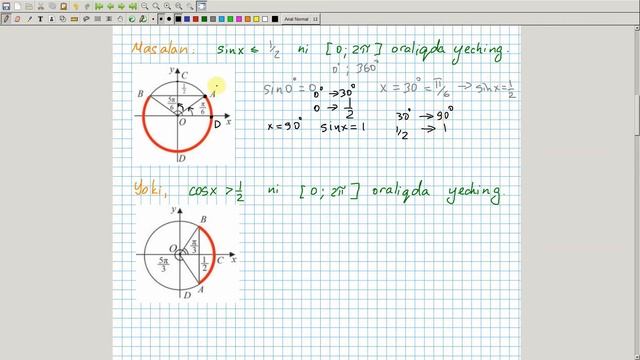Click the sin x unit circle diagram
The image size is (640, 360).
[183, 116]
